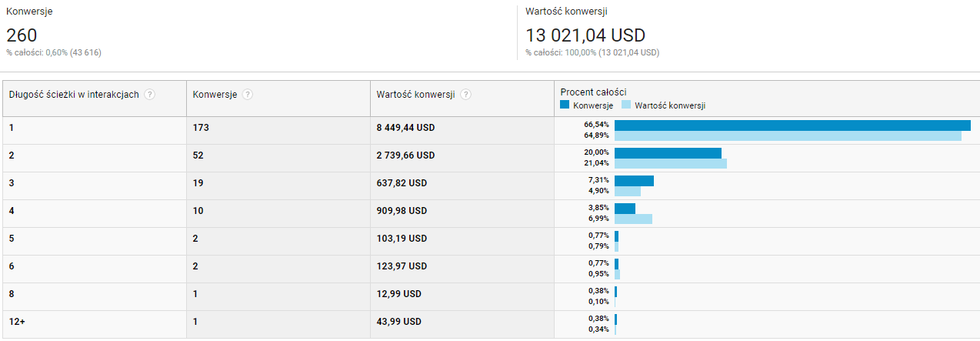
Task: Click help icon next to Konwersje column header
Action: tap(248, 95)
